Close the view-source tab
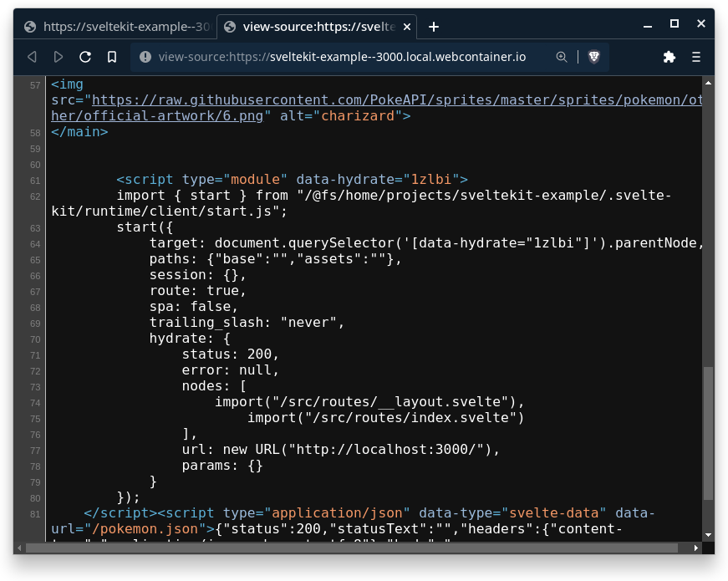The image size is (728, 581). pos(407,27)
